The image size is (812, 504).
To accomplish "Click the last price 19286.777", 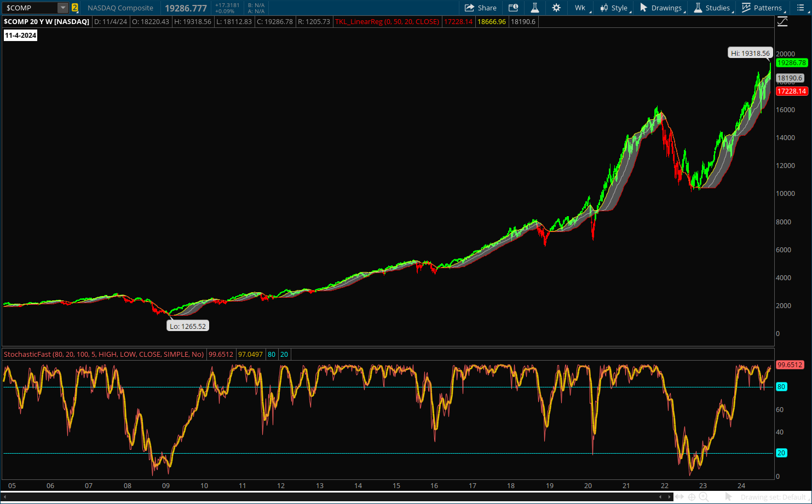I will 186,8.
